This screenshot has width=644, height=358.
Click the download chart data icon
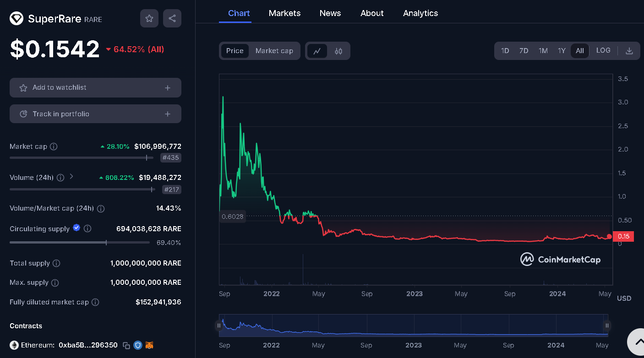pos(629,51)
